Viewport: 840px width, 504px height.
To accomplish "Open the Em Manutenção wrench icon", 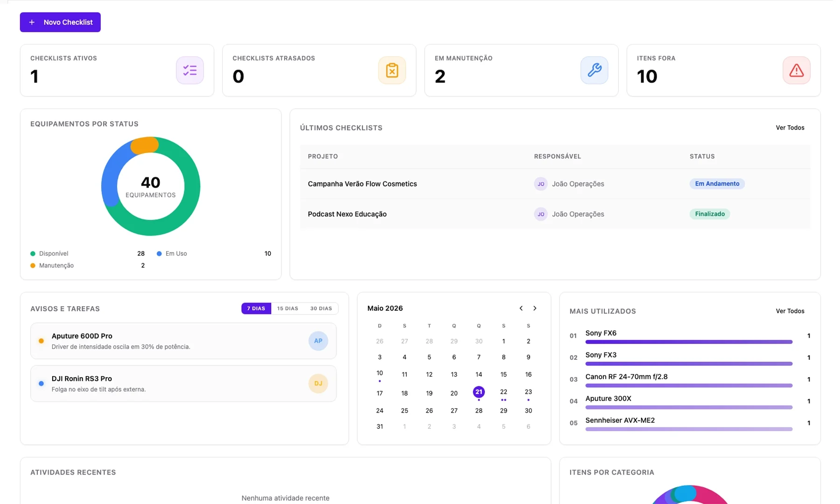I will pos(594,70).
